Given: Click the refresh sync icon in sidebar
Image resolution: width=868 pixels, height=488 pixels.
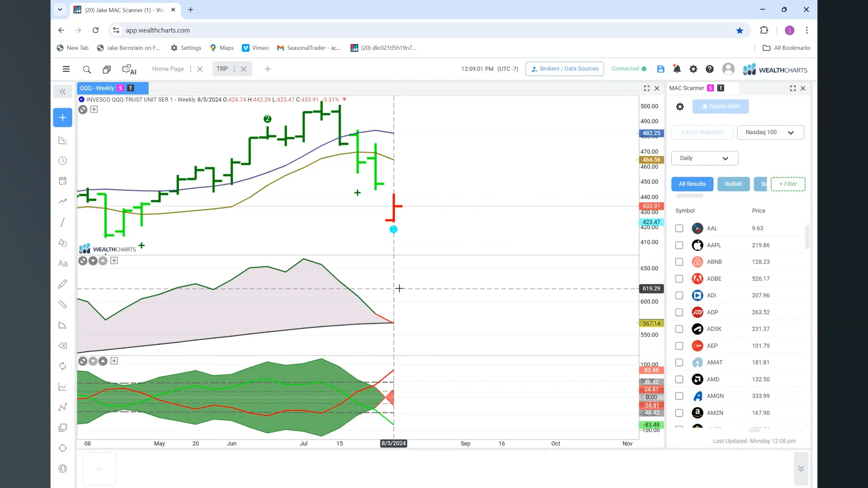Looking at the screenshot, I should 63,366.
